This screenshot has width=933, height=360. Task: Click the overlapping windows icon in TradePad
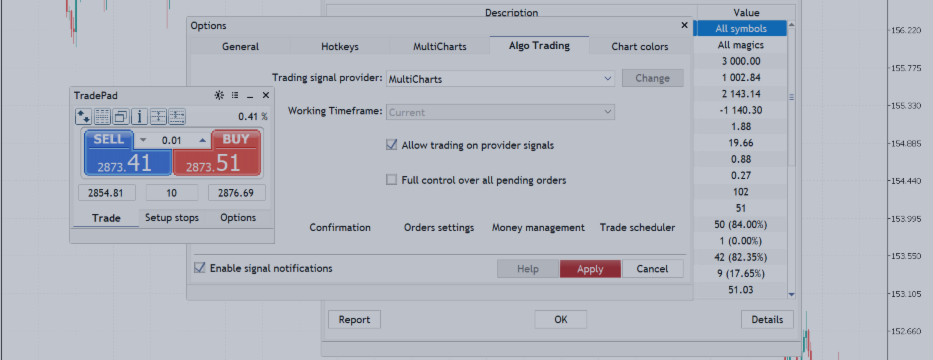coord(120,117)
